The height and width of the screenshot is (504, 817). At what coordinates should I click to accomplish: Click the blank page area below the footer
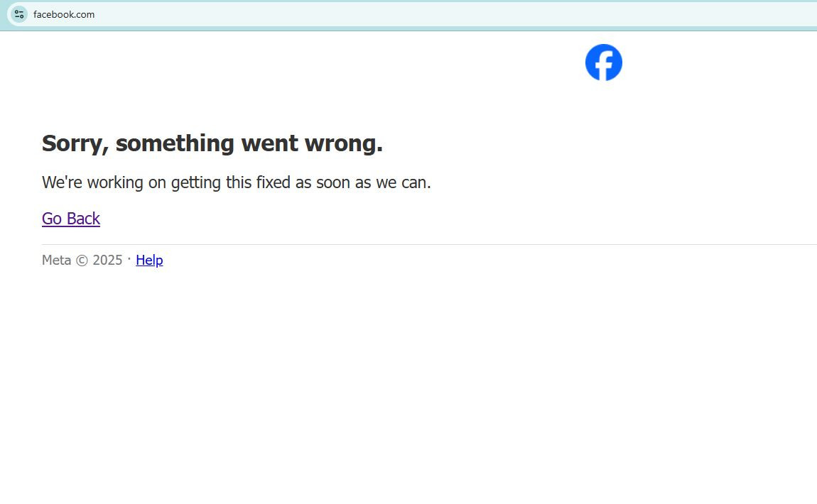pyautogui.click(x=408, y=390)
